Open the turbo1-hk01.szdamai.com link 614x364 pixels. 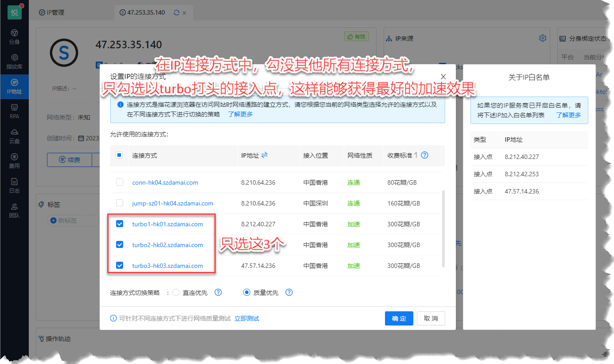click(167, 224)
